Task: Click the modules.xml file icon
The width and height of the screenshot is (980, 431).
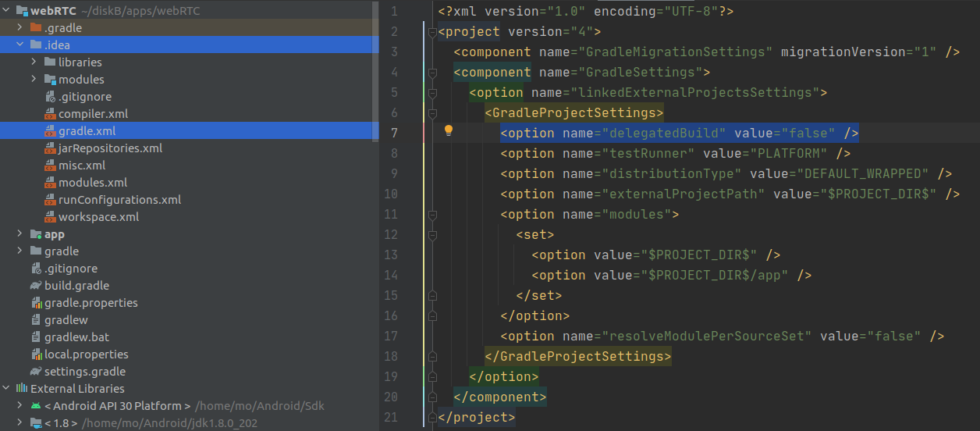Action: (x=50, y=183)
